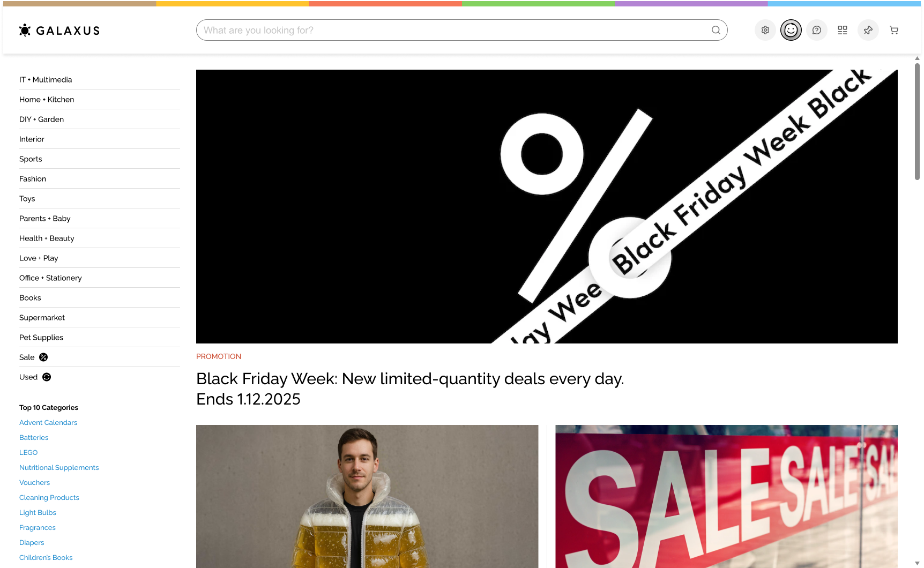Open the Black Friday Week promotion banner

click(x=547, y=206)
